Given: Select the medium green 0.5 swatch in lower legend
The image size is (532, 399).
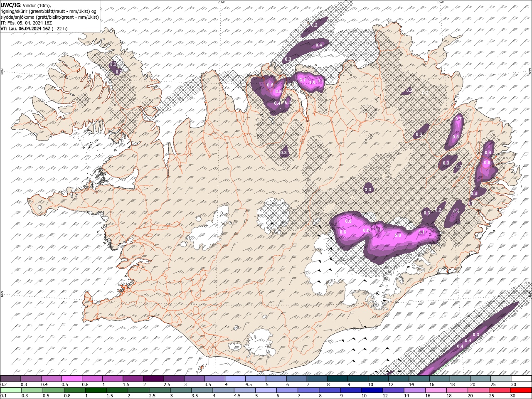Looking at the screenshot, I should [53, 390].
